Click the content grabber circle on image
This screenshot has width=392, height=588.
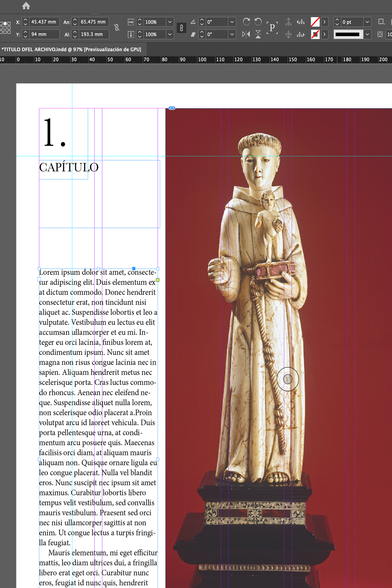(x=288, y=379)
